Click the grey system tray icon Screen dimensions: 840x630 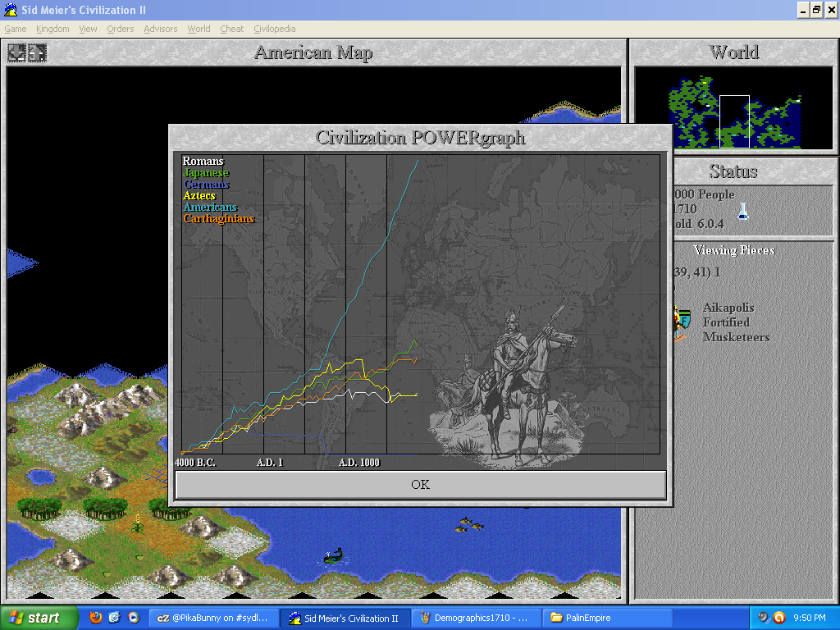pyautogui.click(x=763, y=618)
